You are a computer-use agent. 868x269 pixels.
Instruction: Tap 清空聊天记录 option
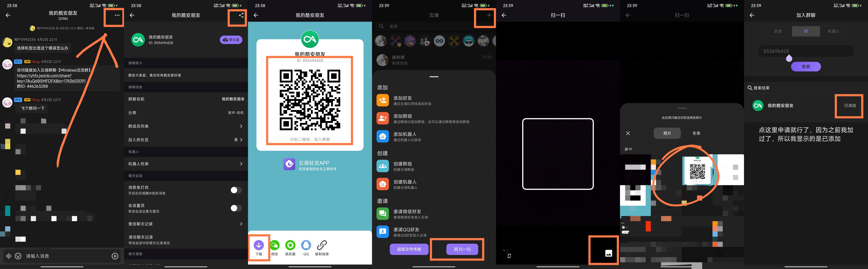186,240
